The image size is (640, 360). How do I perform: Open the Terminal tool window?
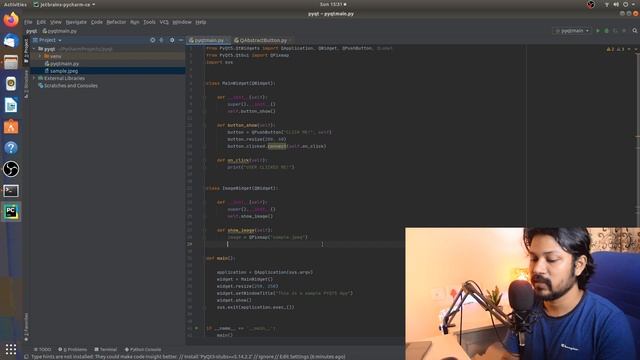coord(106,349)
